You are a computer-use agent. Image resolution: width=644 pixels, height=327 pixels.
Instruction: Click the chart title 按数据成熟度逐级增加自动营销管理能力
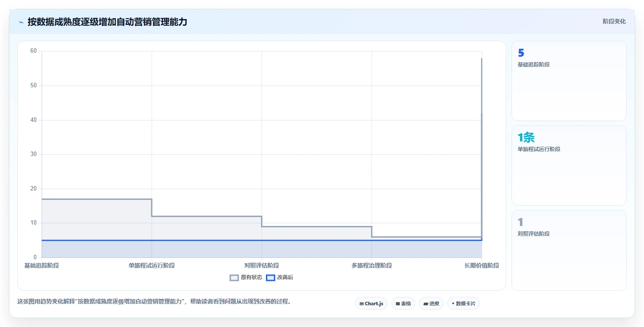tap(107, 22)
